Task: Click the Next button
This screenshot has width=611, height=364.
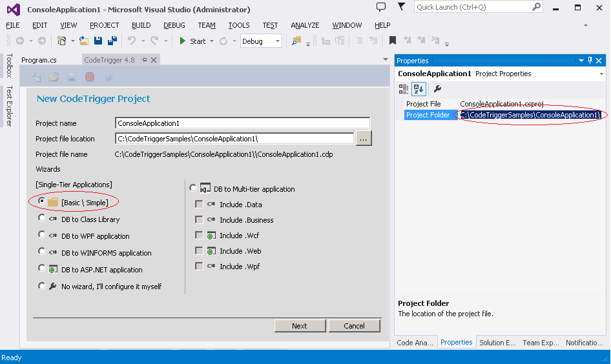Action: pos(300,326)
